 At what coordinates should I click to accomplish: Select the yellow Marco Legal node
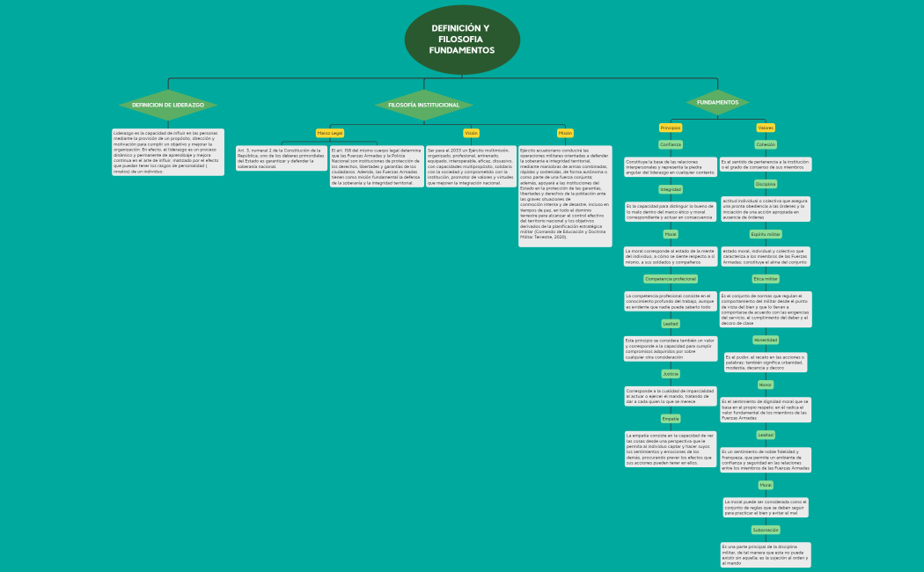point(330,133)
